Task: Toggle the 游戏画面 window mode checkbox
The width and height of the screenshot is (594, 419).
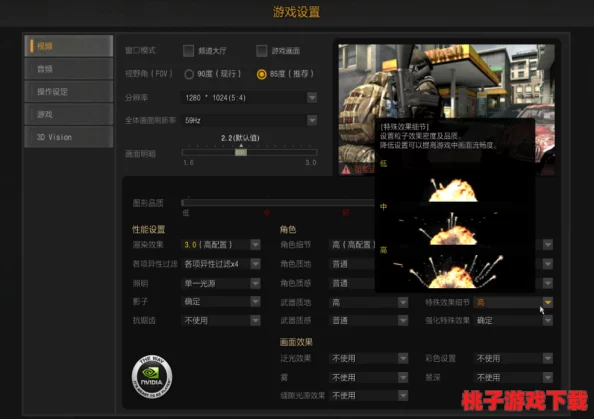Action: (x=262, y=51)
